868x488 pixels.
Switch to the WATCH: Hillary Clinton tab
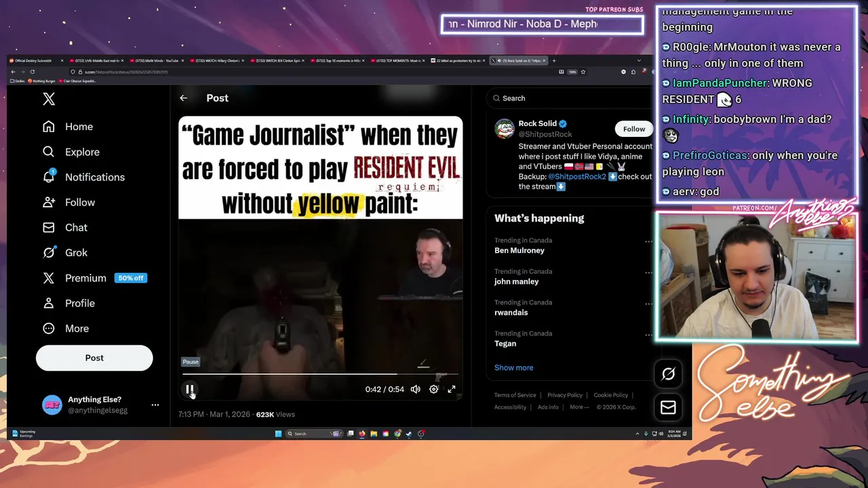[218, 60]
